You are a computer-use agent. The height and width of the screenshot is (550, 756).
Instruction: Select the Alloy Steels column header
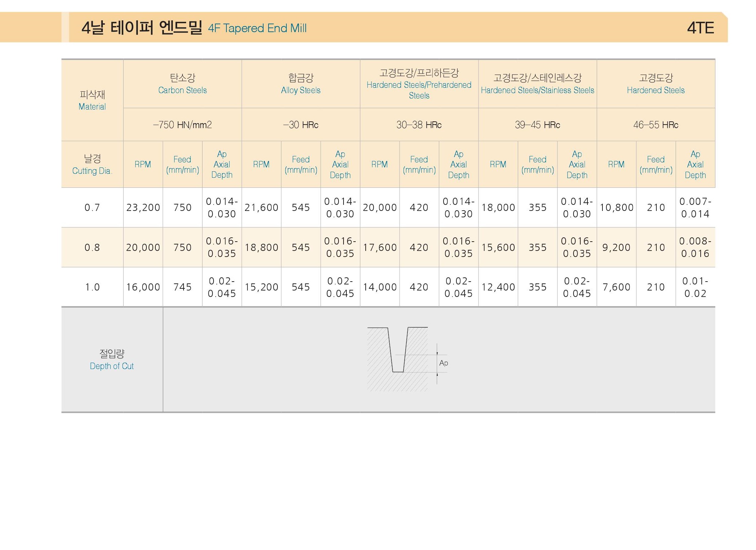pyautogui.click(x=301, y=84)
